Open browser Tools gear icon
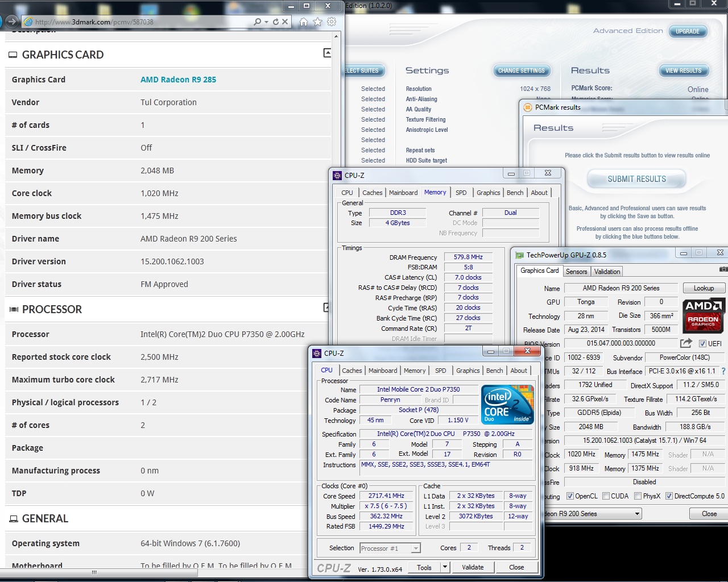Screen dimensions: 728x582 [x=332, y=22]
